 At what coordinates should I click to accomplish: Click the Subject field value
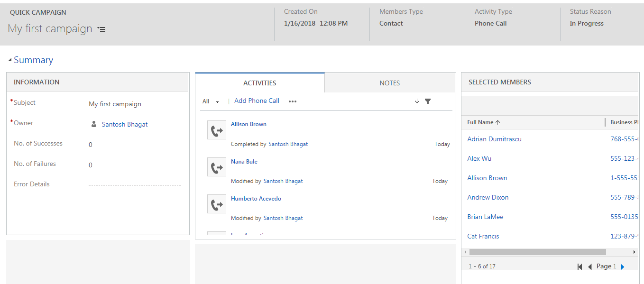tap(115, 104)
